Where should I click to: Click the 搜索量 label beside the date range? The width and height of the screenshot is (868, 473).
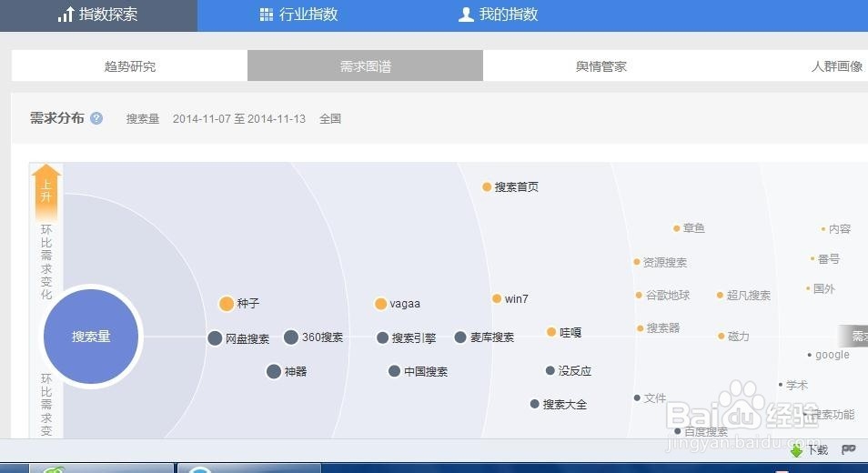(x=143, y=118)
